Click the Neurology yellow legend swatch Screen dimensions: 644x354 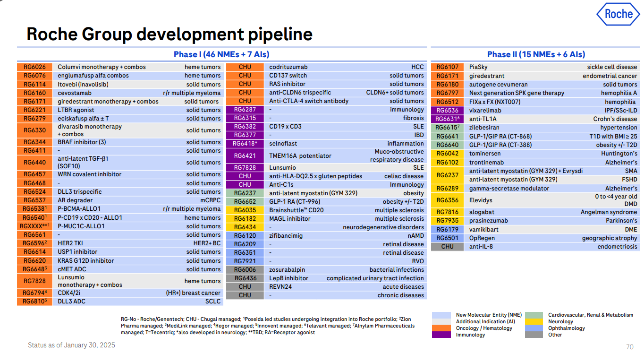click(x=534, y=321)
